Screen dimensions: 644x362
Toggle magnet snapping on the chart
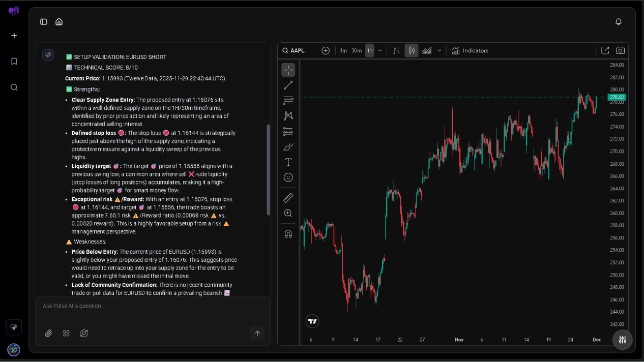tap(288, 233)
